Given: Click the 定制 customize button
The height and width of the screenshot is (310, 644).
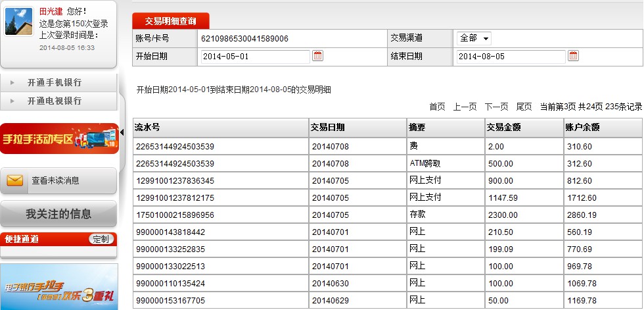Looking at the screenshot, I should coord(101,239).
